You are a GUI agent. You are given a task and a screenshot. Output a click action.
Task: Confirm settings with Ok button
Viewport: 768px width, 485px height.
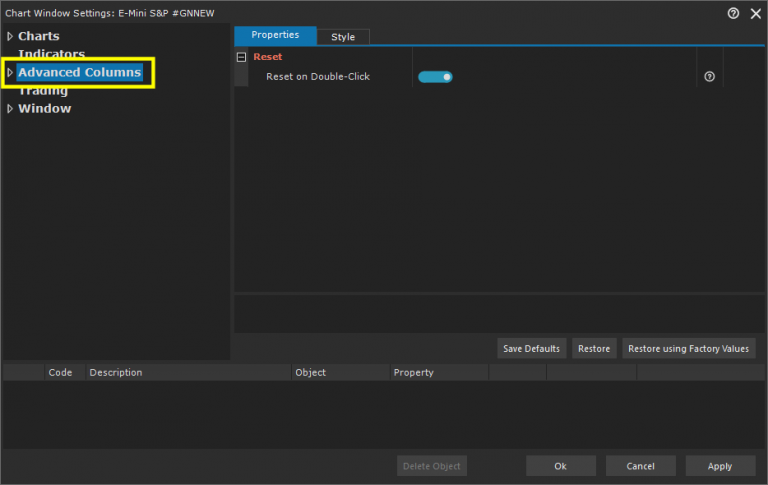coord(561,466)
